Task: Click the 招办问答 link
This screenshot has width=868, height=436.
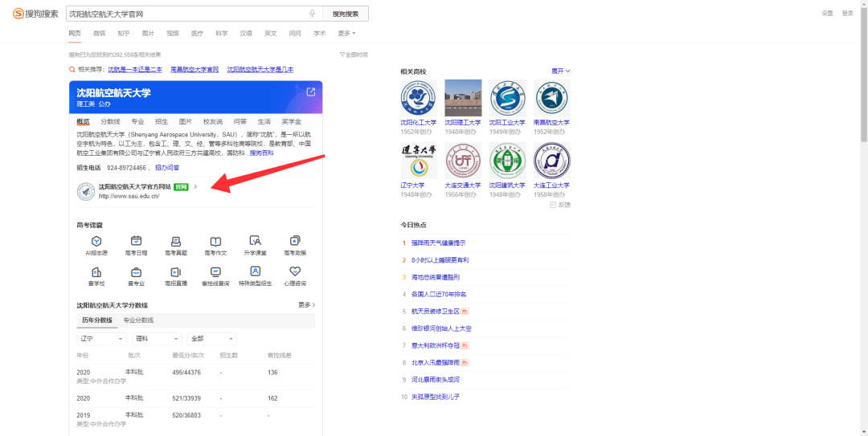Action: tap(167, 168)
